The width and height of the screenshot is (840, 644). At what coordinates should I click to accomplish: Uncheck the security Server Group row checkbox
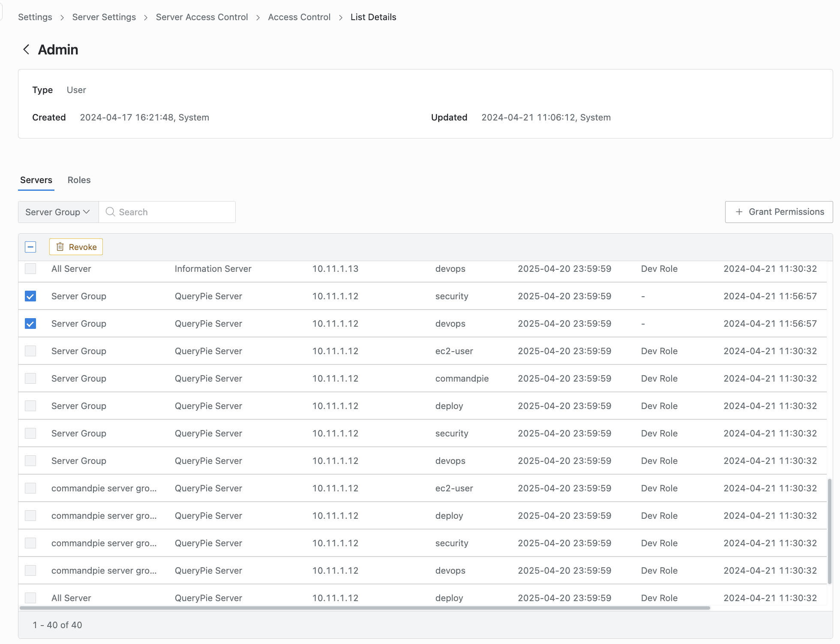click(x=30, y=296)
